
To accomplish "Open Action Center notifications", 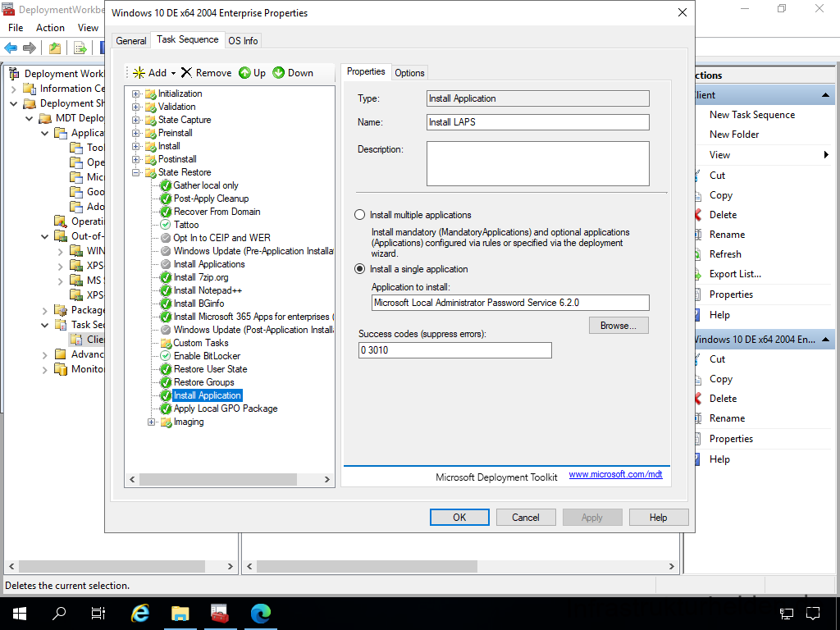I will tap(813, 614).
